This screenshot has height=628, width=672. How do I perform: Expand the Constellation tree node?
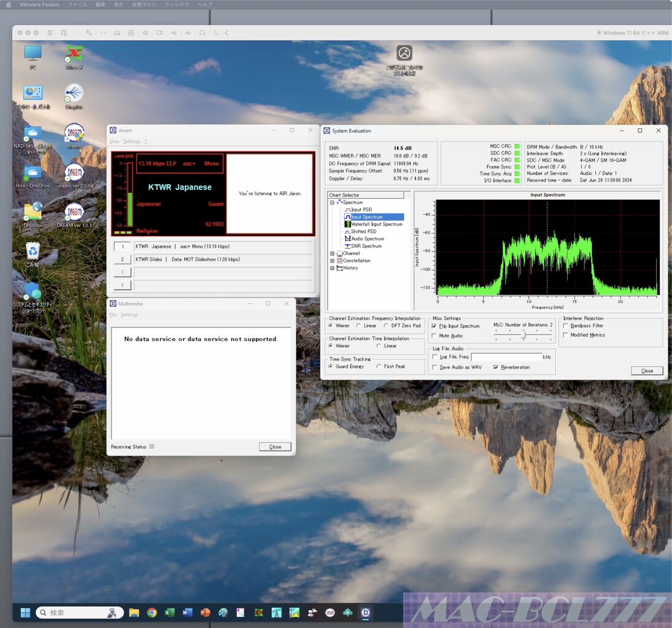click(x=332, y=261)
